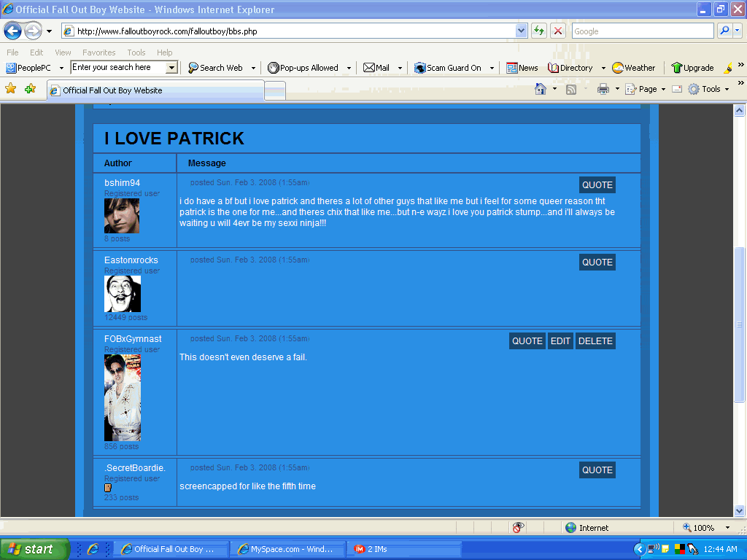Image resolution: width=747 pixels, height=560 pixels.
Task: Open Weather from the toolbar
Action: coord(634,68)
